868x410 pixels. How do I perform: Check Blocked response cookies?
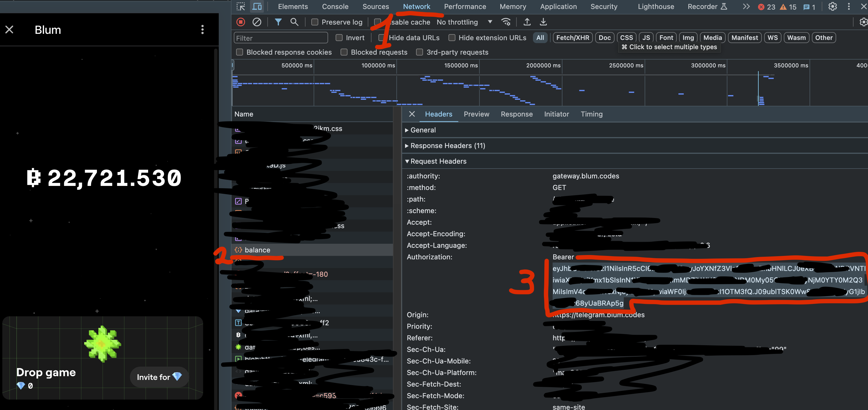(x=240, y=52)
